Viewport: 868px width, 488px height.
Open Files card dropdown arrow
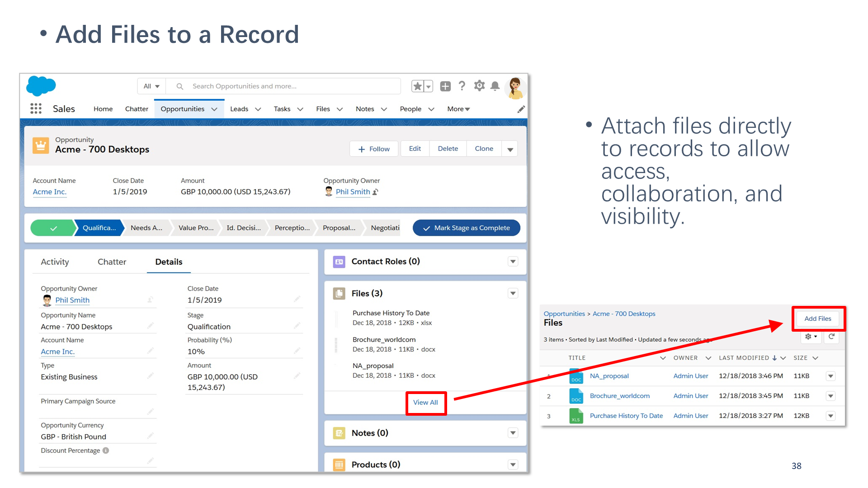[x=513, y=293]
